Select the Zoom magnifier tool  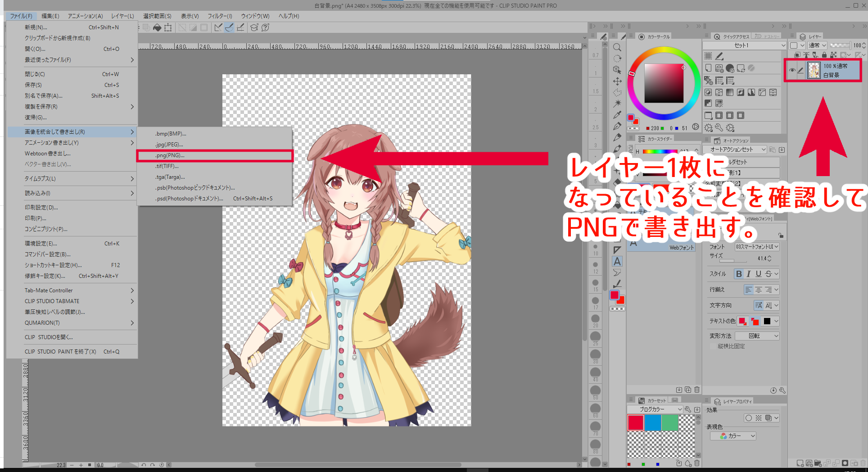(x=617, y=47)
